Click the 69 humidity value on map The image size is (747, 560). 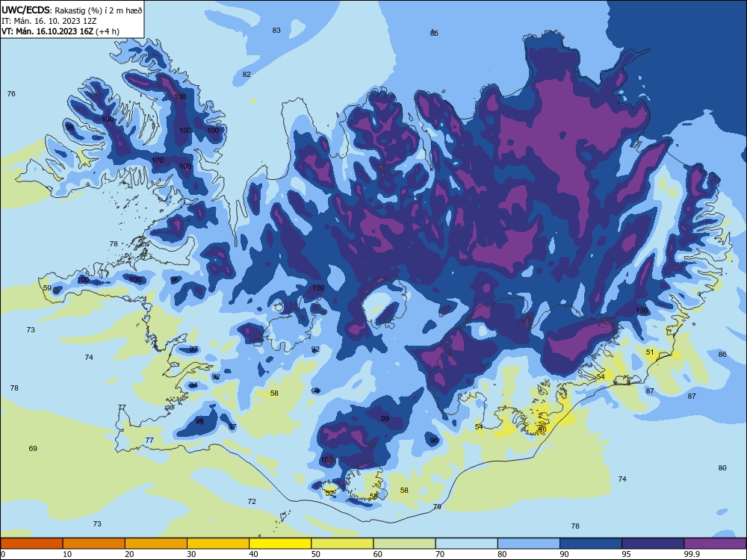click(33, 449)
